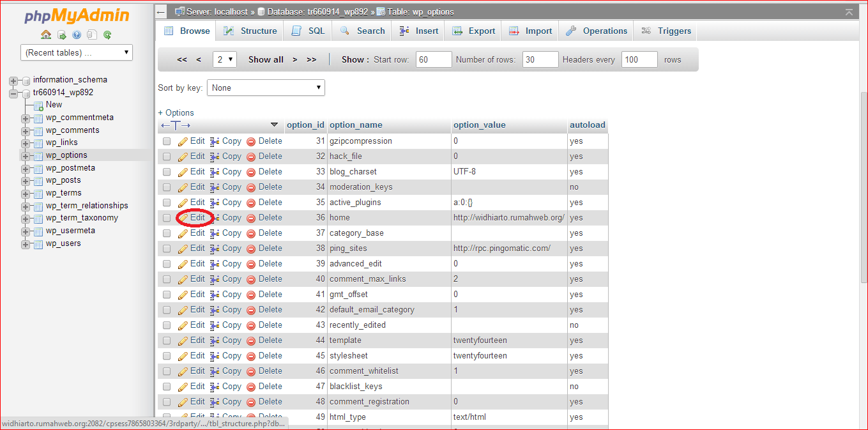The image size is (868, 430).
Task: Tick the checkbox for the gzipcompression row
Action: point(167,141)
